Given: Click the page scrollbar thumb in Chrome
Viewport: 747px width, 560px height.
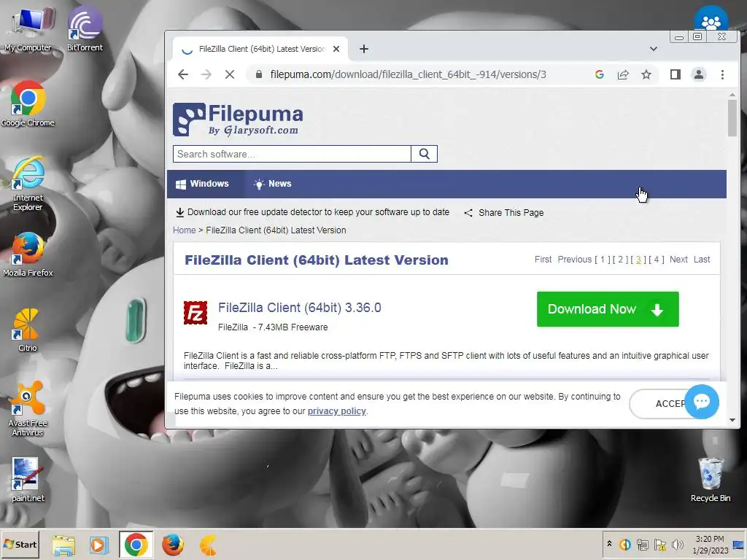Looking at the screenshot, I should pyautogui.click(x=732, y=118).
